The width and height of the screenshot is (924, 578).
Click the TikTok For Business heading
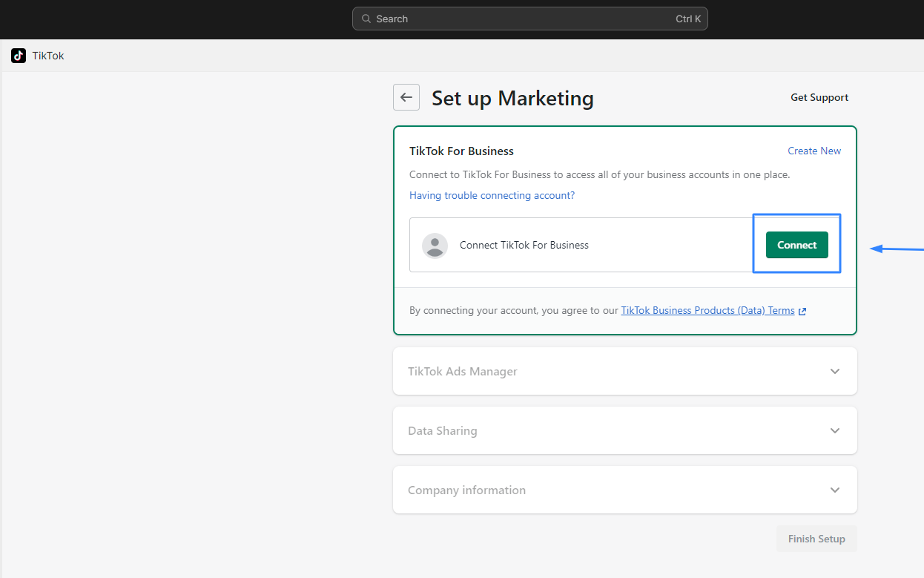pyautogui.click(x=461, y=151)
